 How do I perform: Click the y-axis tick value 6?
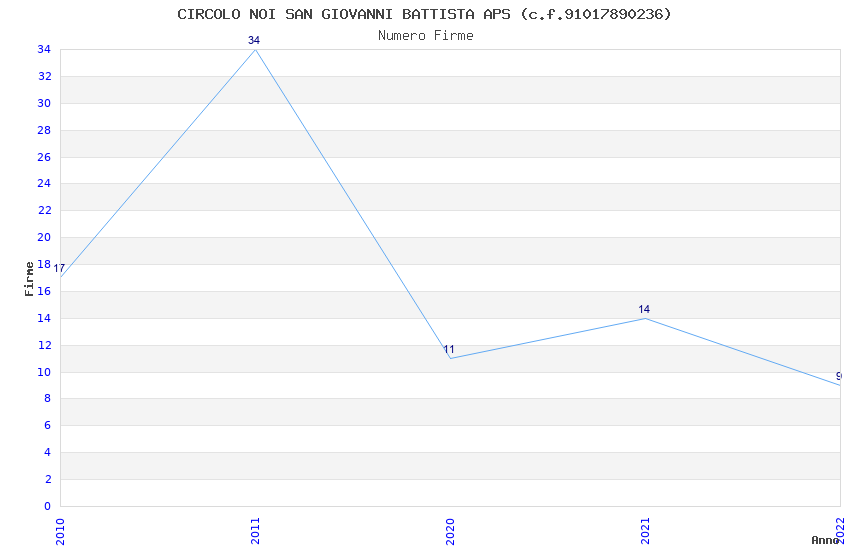pyautogui.click(x=48, y=425)
